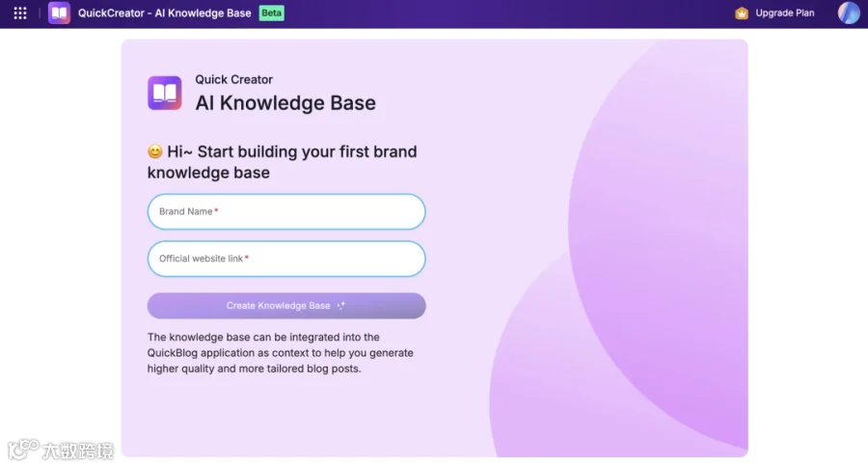Click the QuickCreator book logo in header
This screenshot has width=868, height=467.
click(59, 13)
